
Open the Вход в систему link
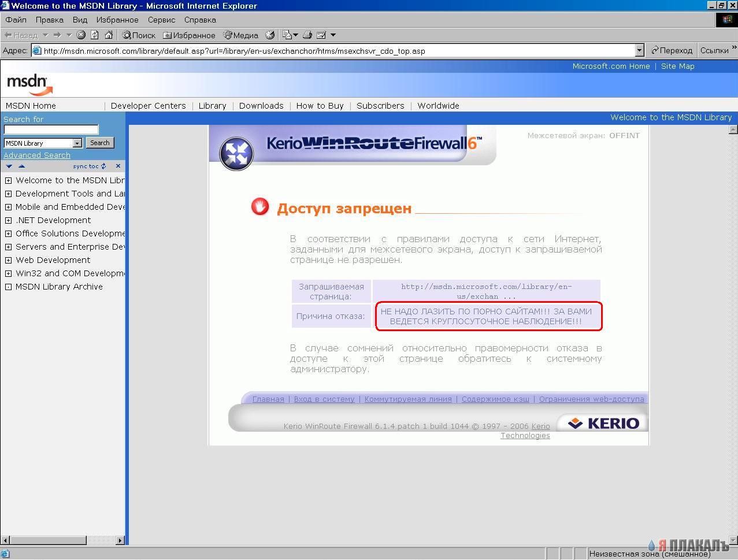click(x=324, y=399)
